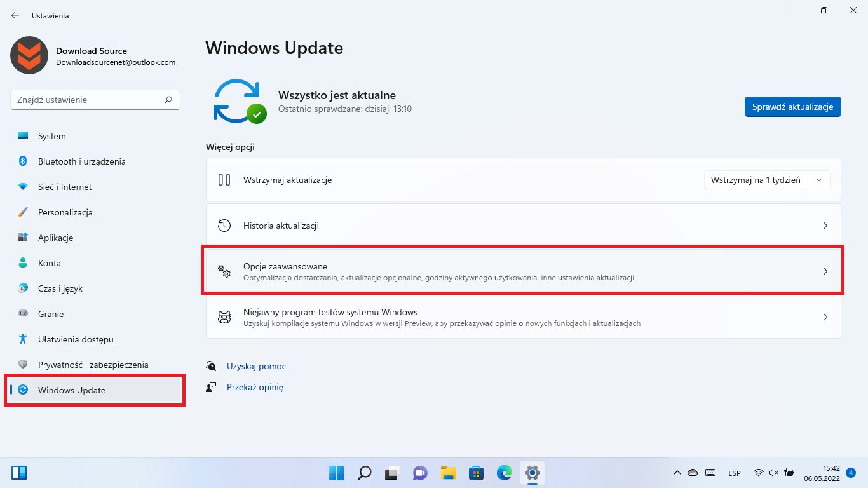Open the notification badge showing 4

pyautogui.click(x=851, y=473)
